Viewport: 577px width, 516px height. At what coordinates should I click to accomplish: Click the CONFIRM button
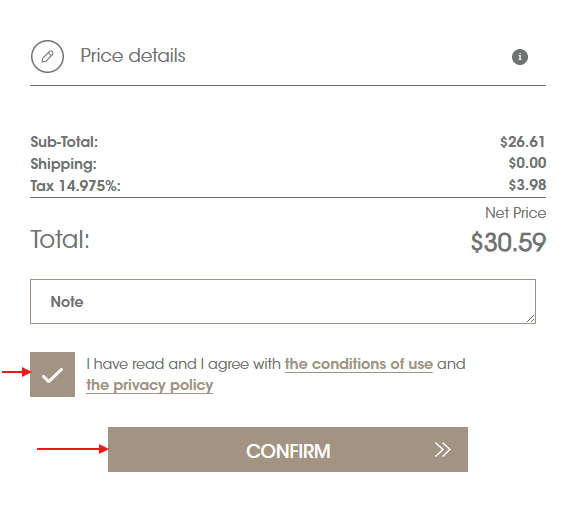[288, 449]
